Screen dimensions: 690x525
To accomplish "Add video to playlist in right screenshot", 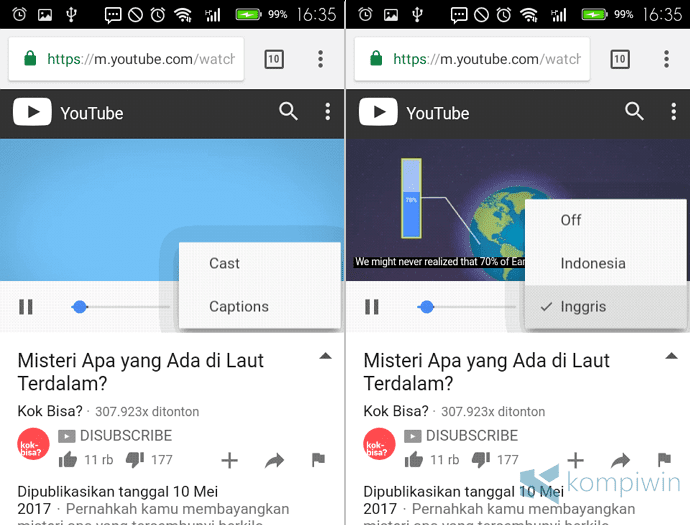I will [575, 460].
